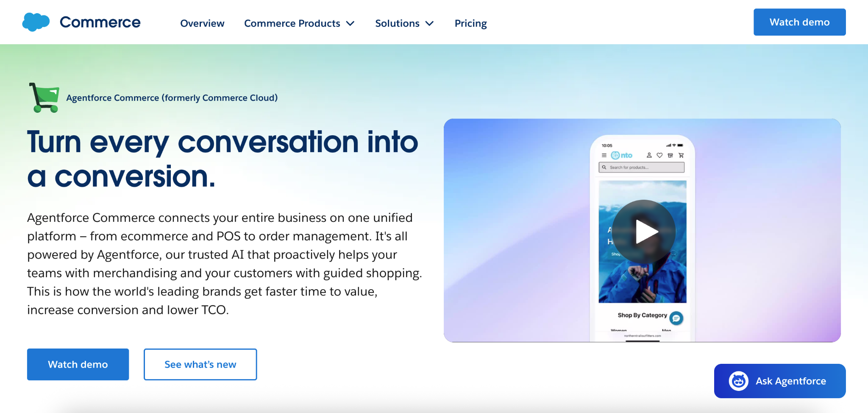Click the green shopping cart icon
The image size is (868, 413).
click(44, 98)
